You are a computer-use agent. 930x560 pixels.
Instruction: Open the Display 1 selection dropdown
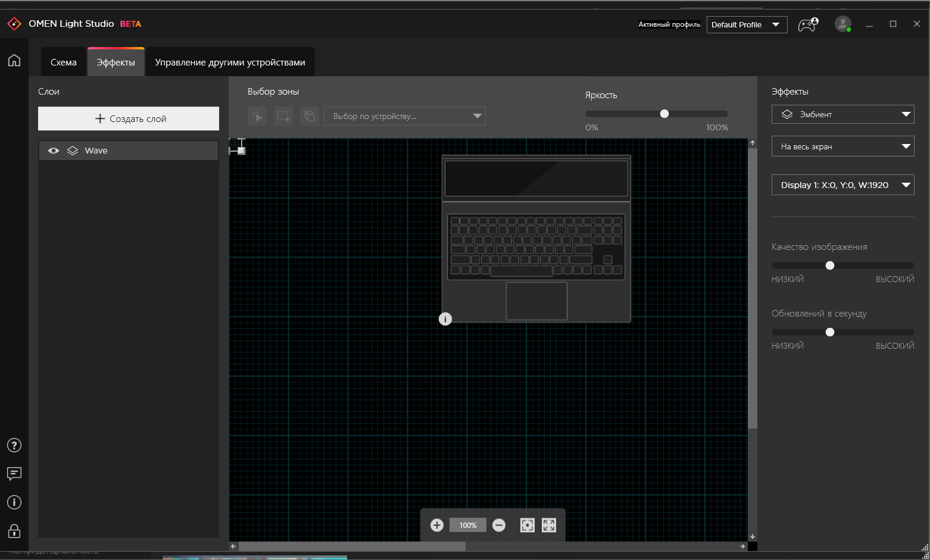(x=842, y=184)
